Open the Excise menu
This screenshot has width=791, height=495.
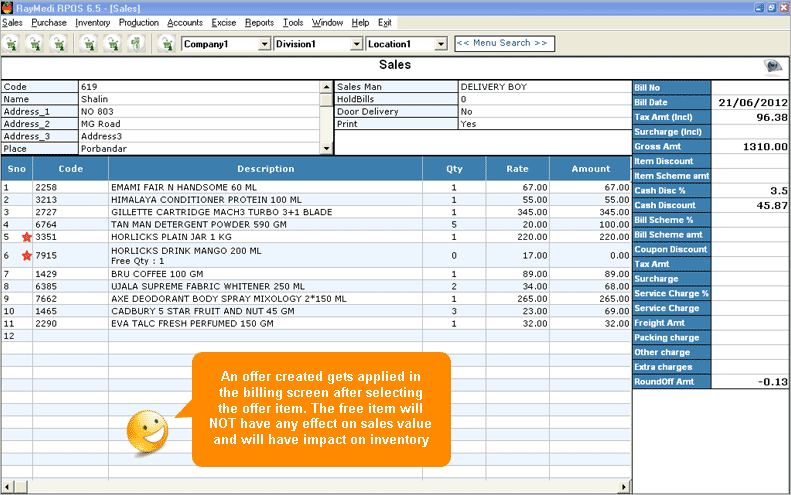(224, 22)
